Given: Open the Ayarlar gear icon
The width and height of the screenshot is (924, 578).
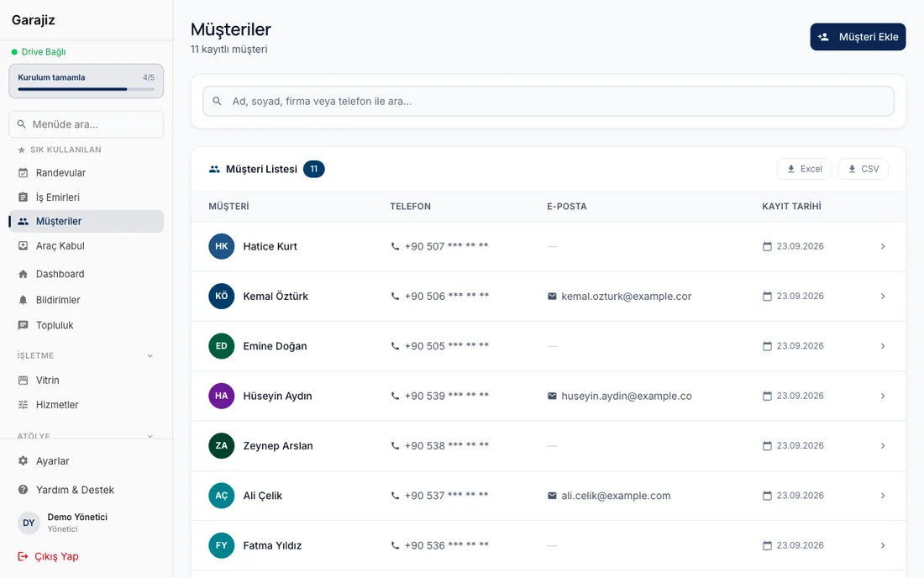Looking at the screenshot, I should pyautogui.click(x=23, y=460).
